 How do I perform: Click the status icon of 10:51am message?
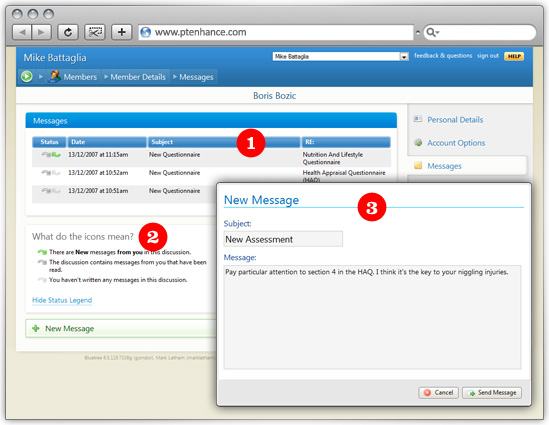click(51, 191)
